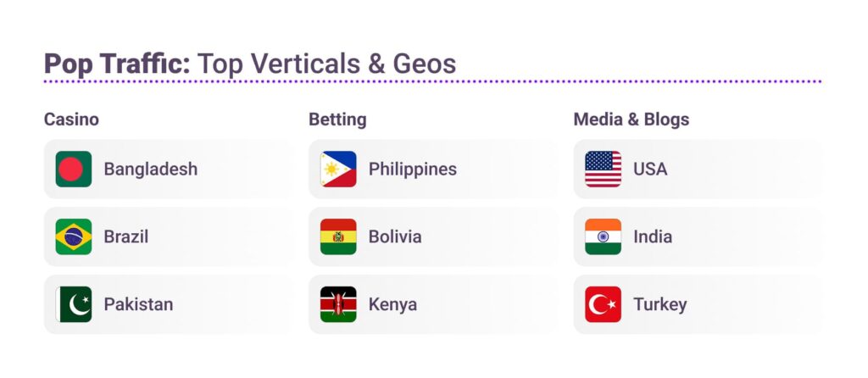
Task: Click the Bangladesh flag icon
Action: [x=74, y=170]
